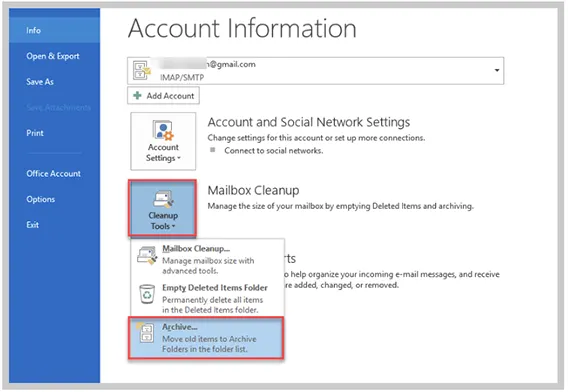Viewport: 568px width, 392px height.
Task: Click the Cleanup Tools mailbox icon
Action: pyautogui.click(x=163, y=200)
